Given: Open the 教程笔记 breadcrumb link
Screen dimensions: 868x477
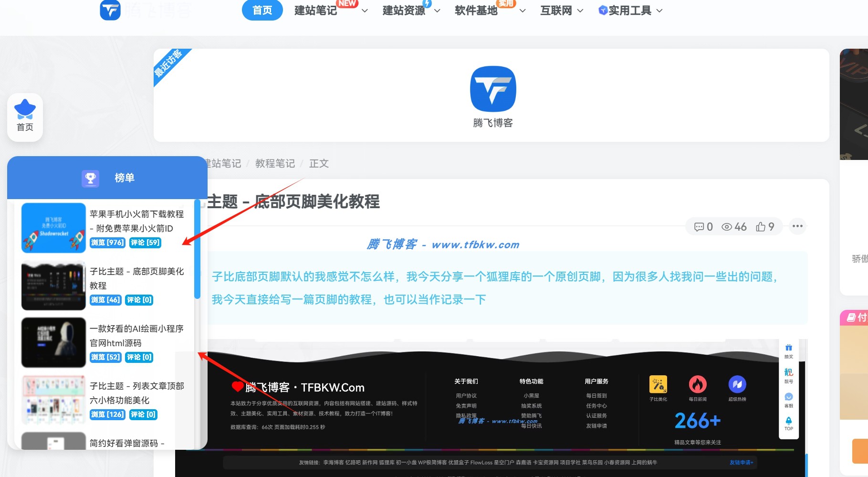Looking at the screenshot, I should (x=275, y=163).
